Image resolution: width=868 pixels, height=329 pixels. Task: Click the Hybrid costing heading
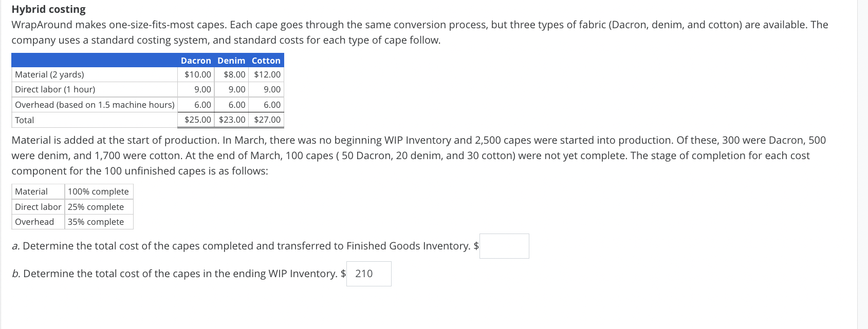[x=48, y=9]
